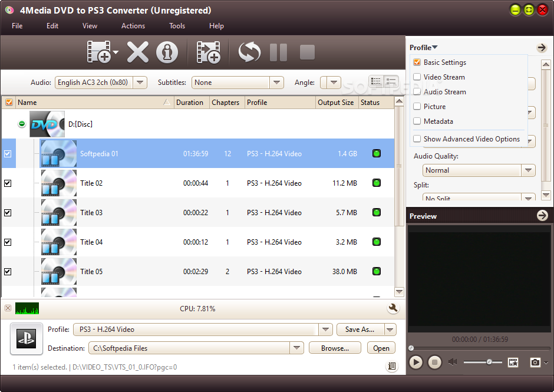
Task: Open the Save As dropdown arrow
Action: coord(390,330)
